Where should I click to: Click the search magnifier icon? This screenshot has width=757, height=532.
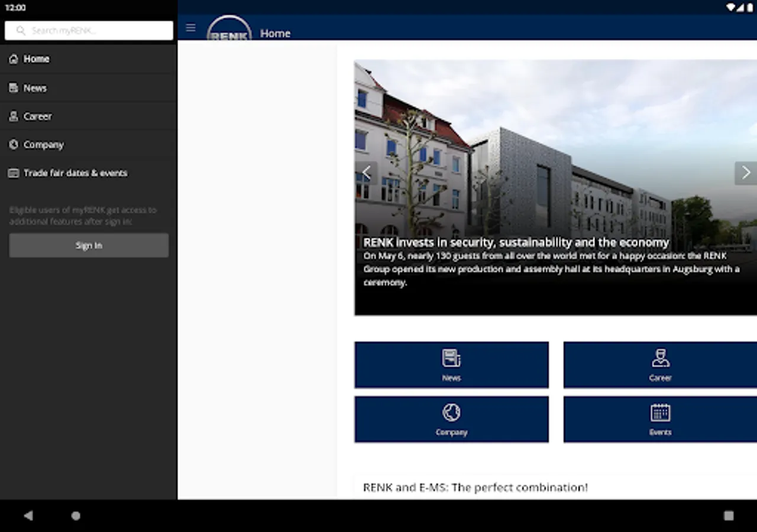(21, 31)
